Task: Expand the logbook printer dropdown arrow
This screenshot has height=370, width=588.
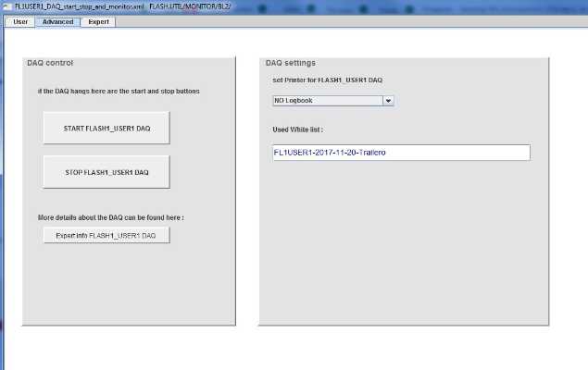Action: pos(388,100)
